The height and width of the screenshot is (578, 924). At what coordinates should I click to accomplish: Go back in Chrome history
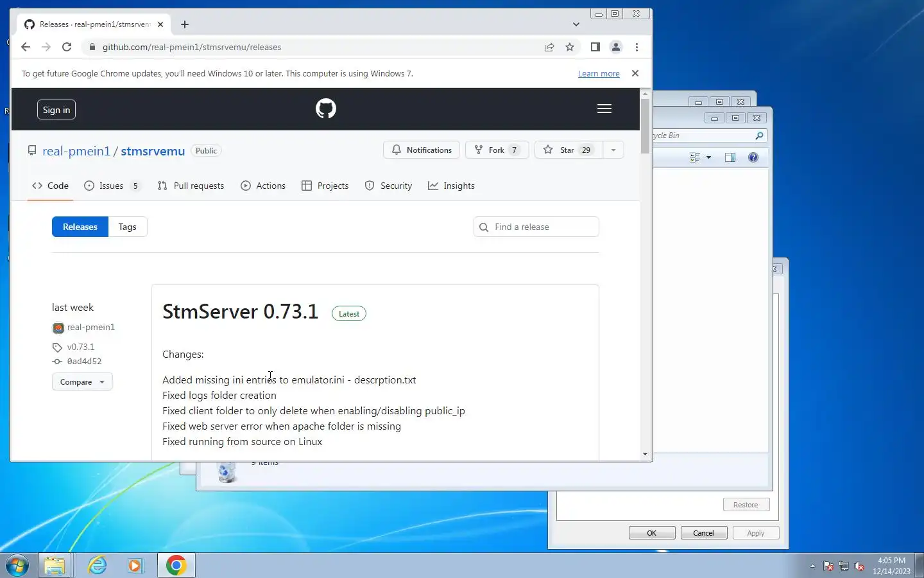tap(26, 47)
